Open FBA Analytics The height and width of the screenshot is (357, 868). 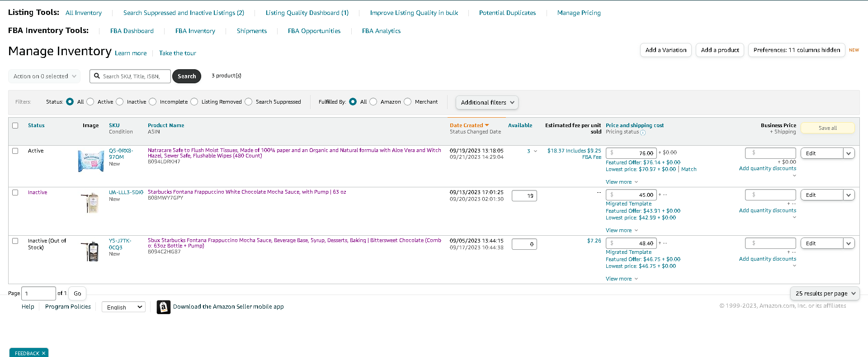coord(381,31)
